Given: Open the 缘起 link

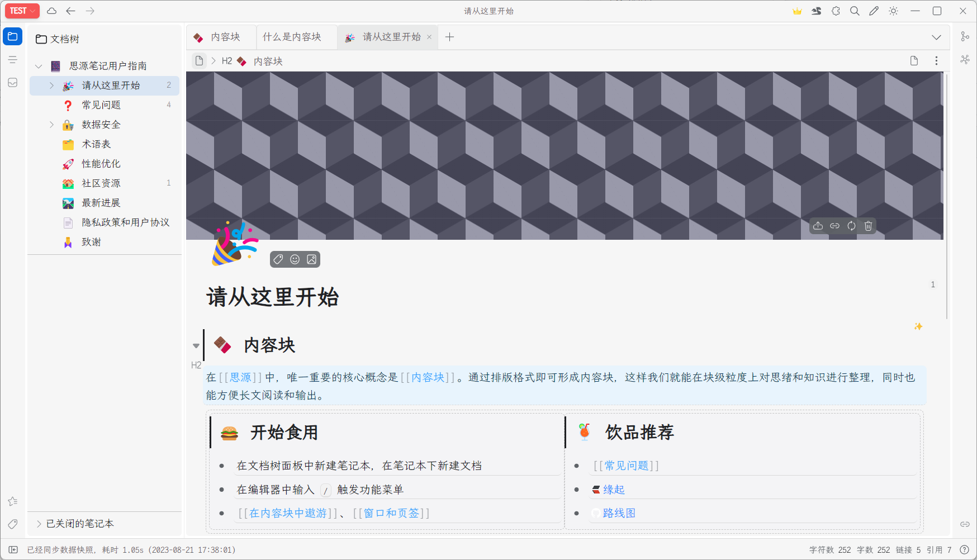Looking at the screenshot, I should click(x=615, y=489).
